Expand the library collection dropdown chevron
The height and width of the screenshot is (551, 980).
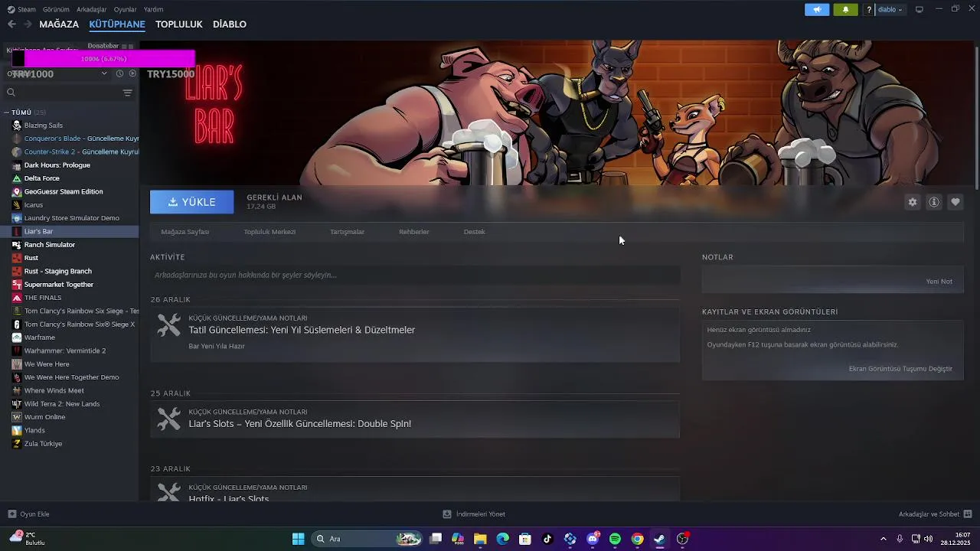(104, 73)
